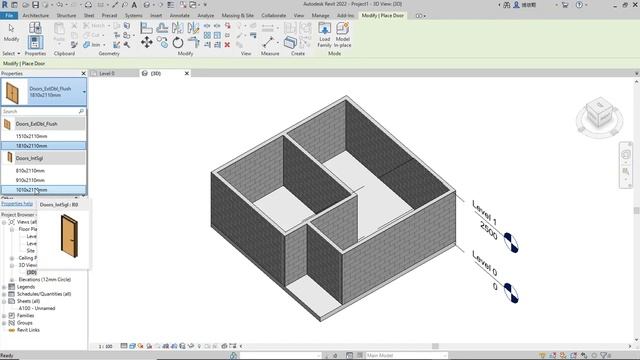Click the red Delete X icon
This screenshot has width=640, height=360.
point(227,45)
